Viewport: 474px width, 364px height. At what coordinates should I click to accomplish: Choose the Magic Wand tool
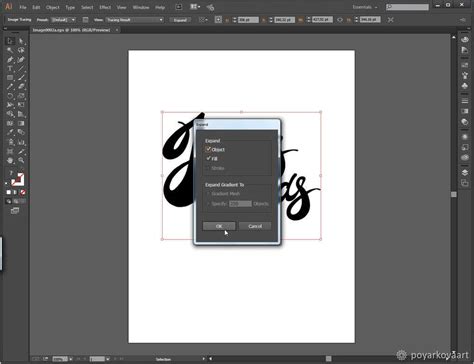click(x=10, y=50)
